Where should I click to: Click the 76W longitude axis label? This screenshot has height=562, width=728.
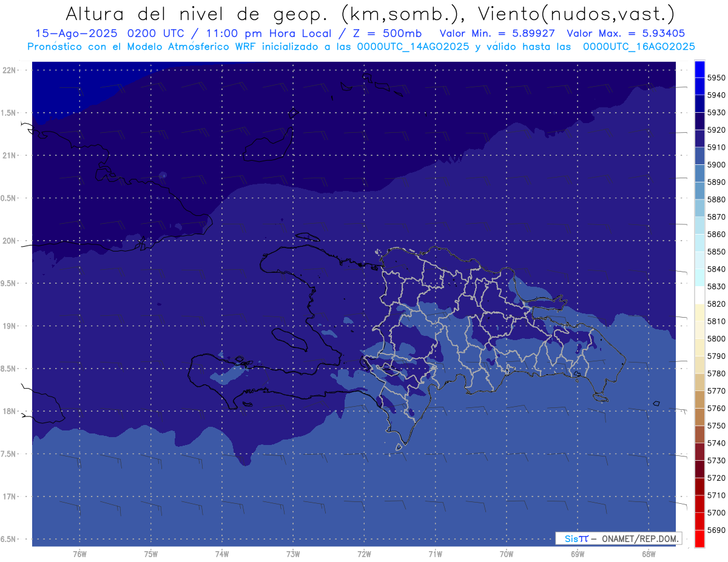pos(79,554)
